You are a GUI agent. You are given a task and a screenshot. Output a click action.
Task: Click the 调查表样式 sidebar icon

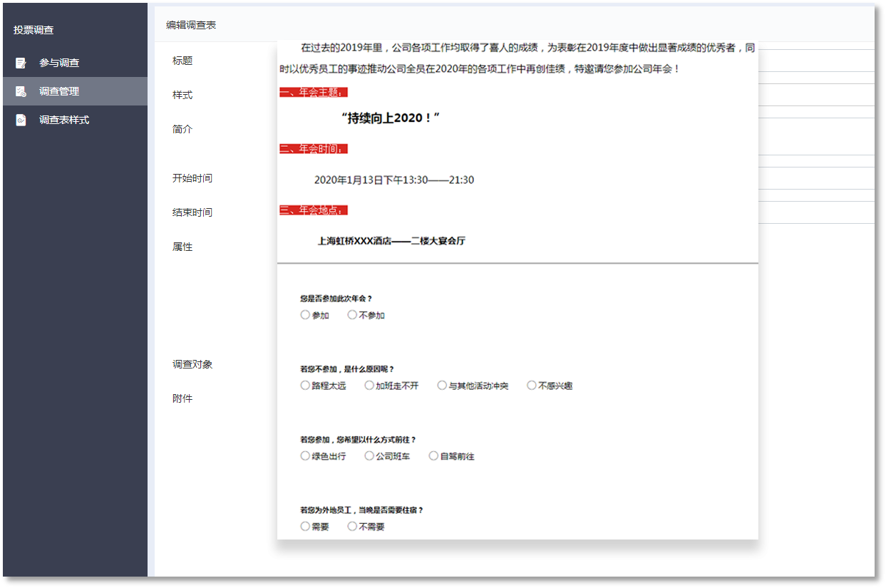[x=21, y=120]
